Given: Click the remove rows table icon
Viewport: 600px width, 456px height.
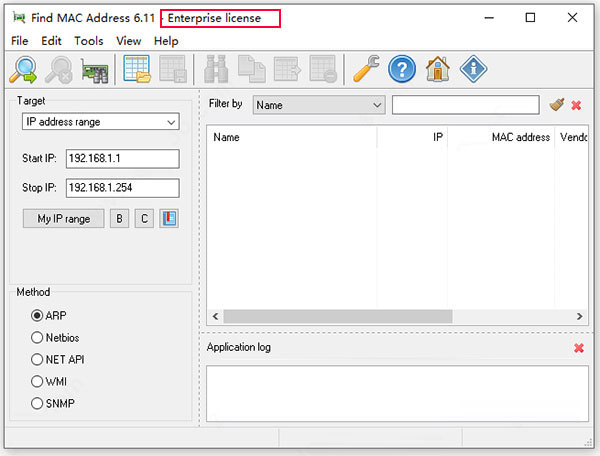Looking at the screenshot, I should pos(323,69).
